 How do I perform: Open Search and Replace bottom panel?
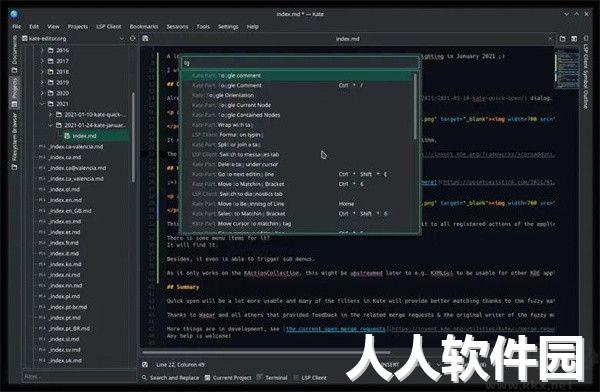pos(170,378)
